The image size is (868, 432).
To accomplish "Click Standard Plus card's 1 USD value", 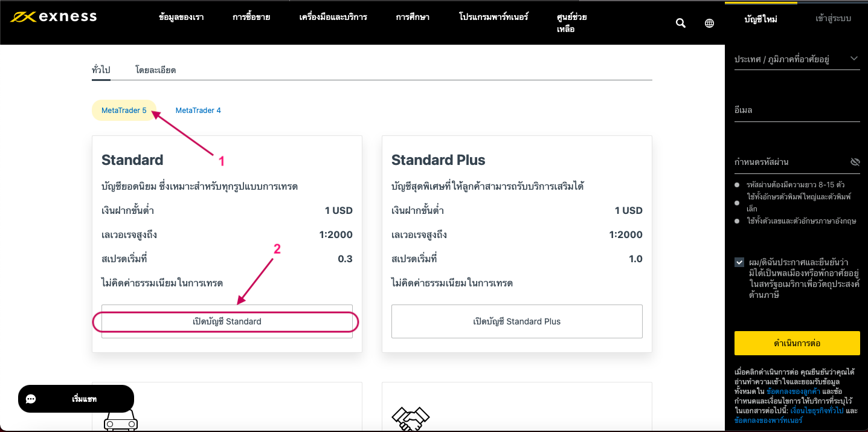I will point(629,210).
